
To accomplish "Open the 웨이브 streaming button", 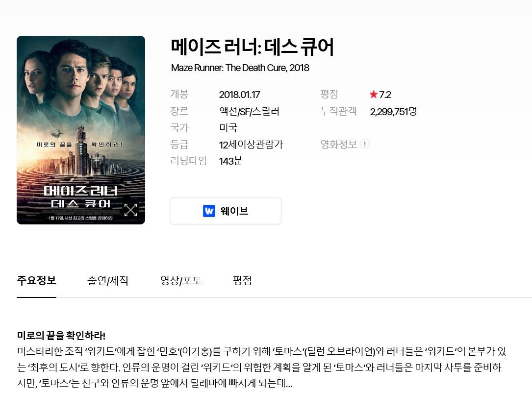I will click(226, 211).
